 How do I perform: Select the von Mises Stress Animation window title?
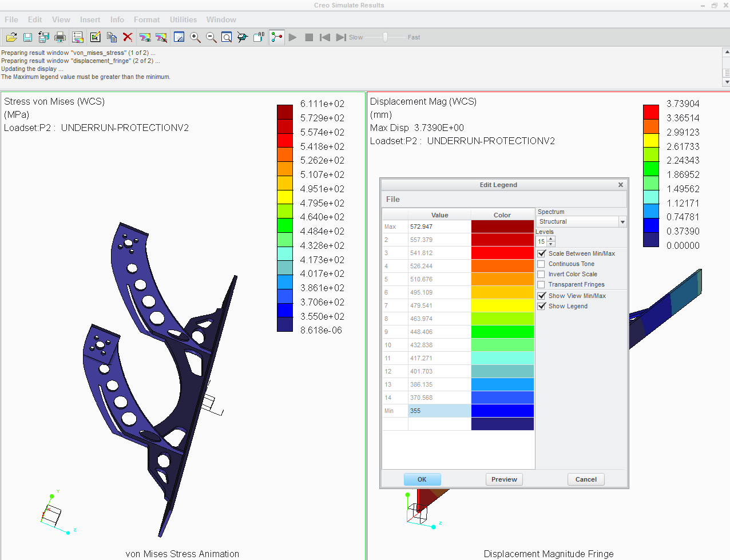pyautogui.click(x=182, y=554)
